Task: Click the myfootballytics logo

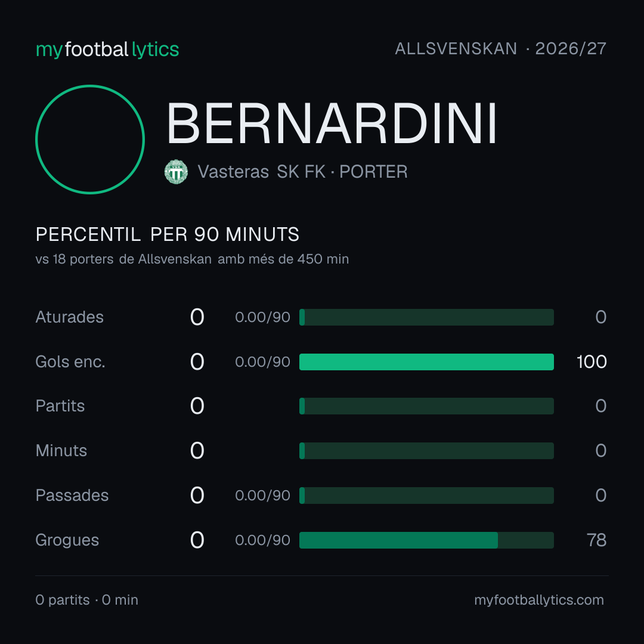Action: [107, 49]
